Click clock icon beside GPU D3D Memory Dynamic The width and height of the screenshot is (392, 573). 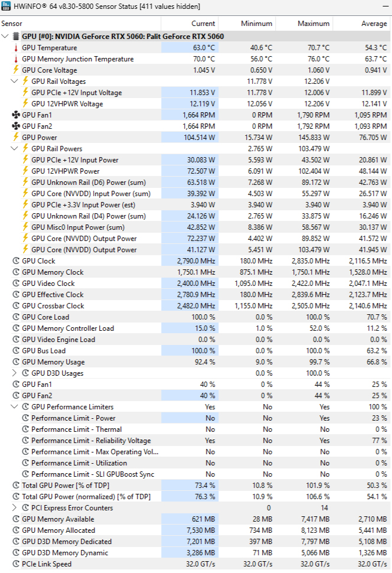tap(16, 552)
